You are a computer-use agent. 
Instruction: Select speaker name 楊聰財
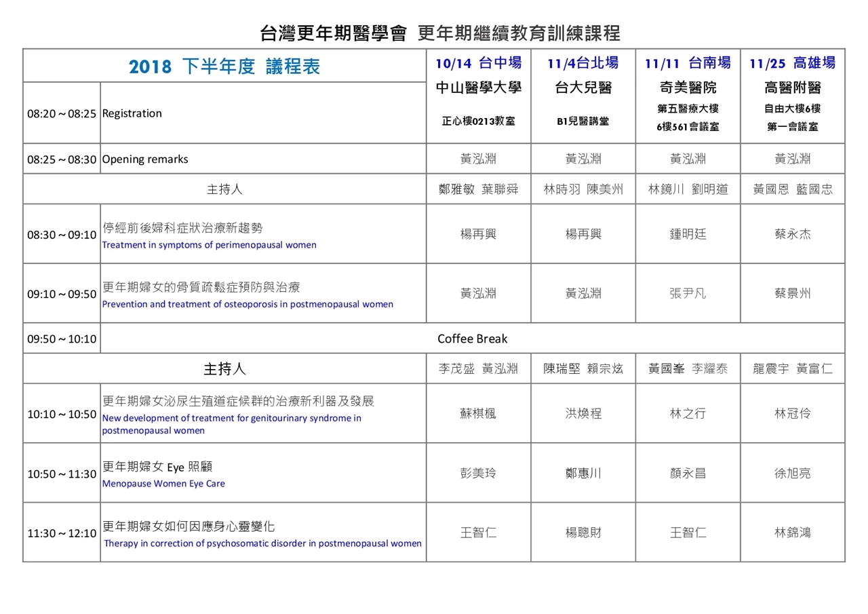coord(583,533)
